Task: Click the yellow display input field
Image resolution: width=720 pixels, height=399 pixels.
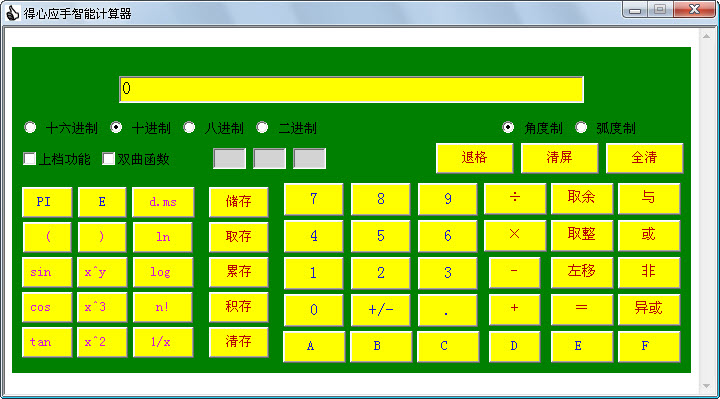Action: (x=351, y=89)
